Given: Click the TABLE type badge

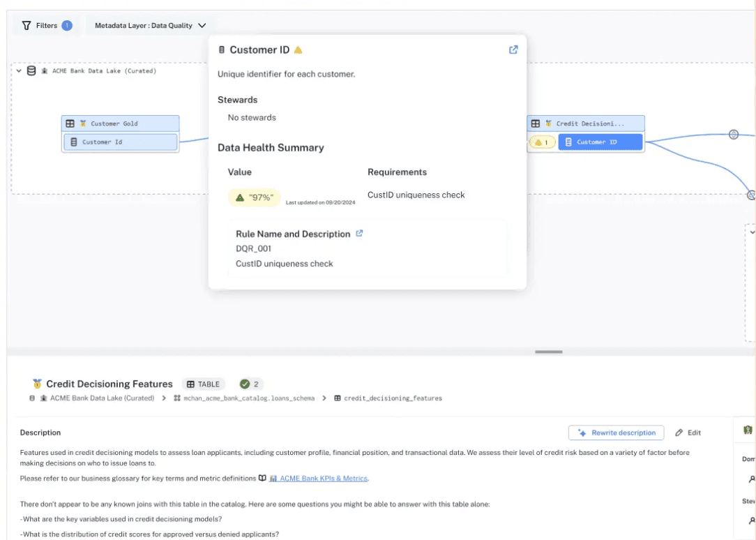Looking at the screenshot, I should pyautogui.click(x=203, y=384).
